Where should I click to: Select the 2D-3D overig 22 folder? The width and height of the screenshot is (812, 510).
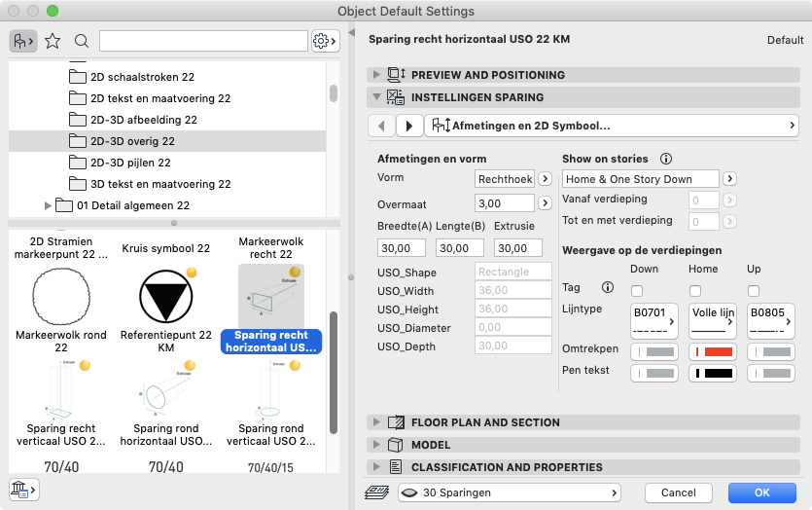(167, 141)
